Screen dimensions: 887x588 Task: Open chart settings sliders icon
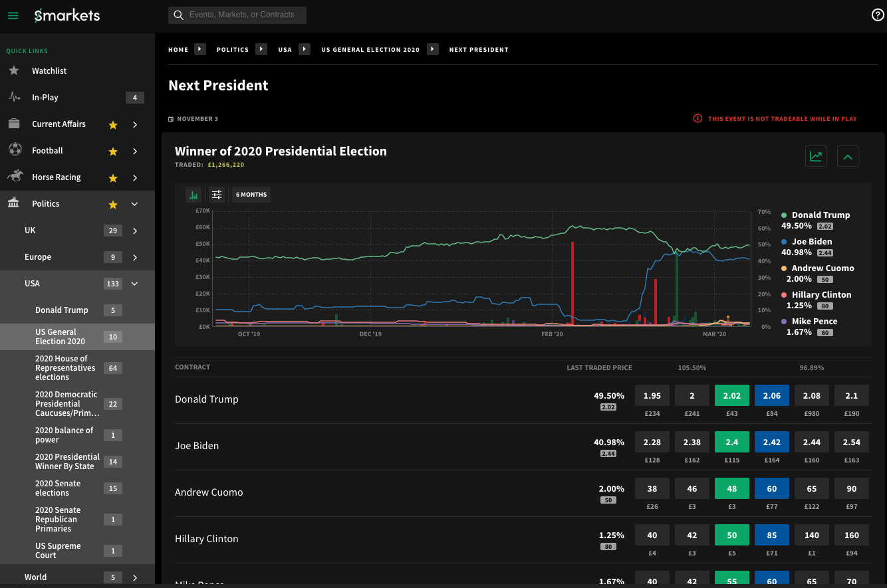click(x=216, y=195)
